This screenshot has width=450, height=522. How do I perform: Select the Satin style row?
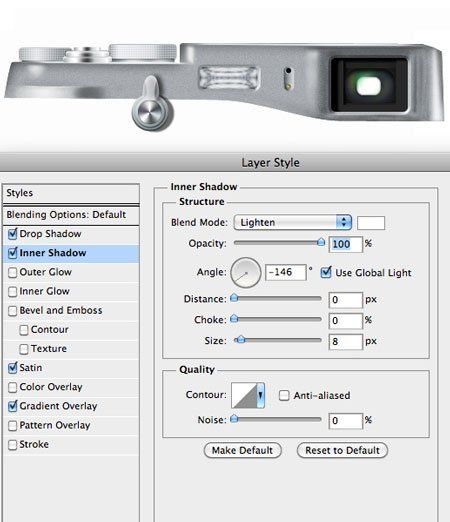pos(71,368)
